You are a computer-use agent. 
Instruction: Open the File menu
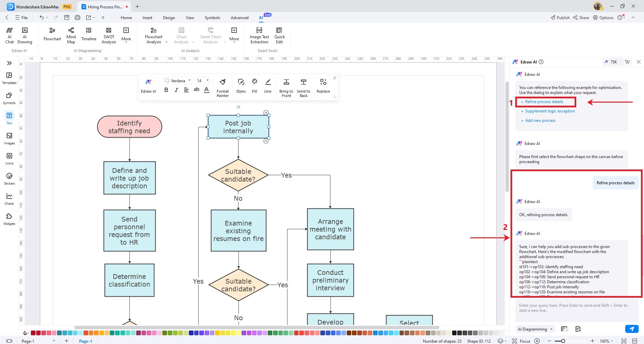click(21, 17)
